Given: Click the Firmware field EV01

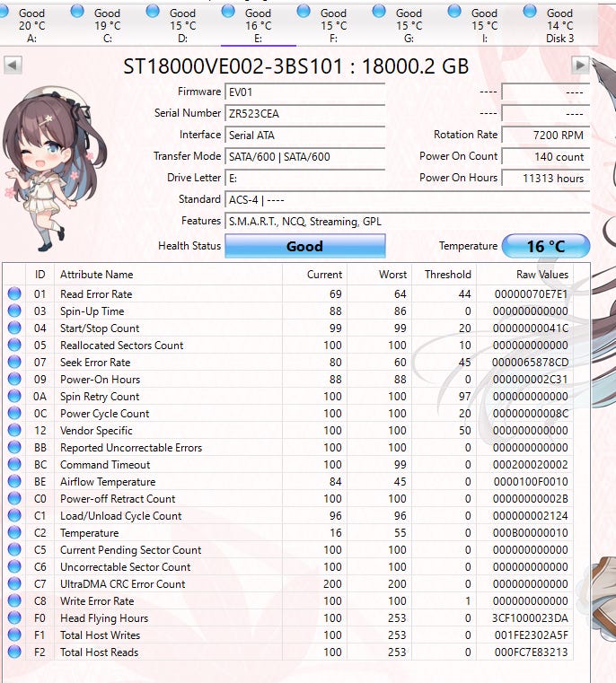Looking at the screenshot, I should (304, 92).
